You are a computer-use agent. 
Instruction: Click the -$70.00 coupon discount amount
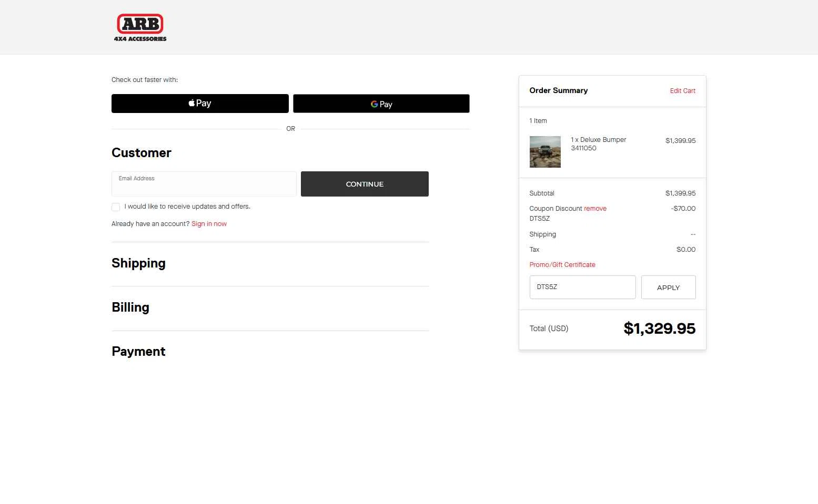tap(683, 209)
